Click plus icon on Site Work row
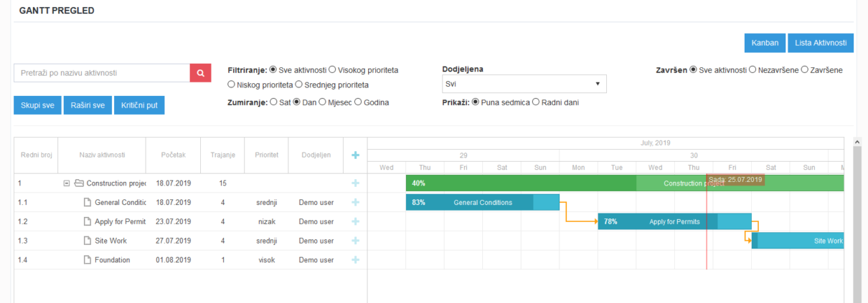This screenshot has width=868, height=303. pos(355,241)
